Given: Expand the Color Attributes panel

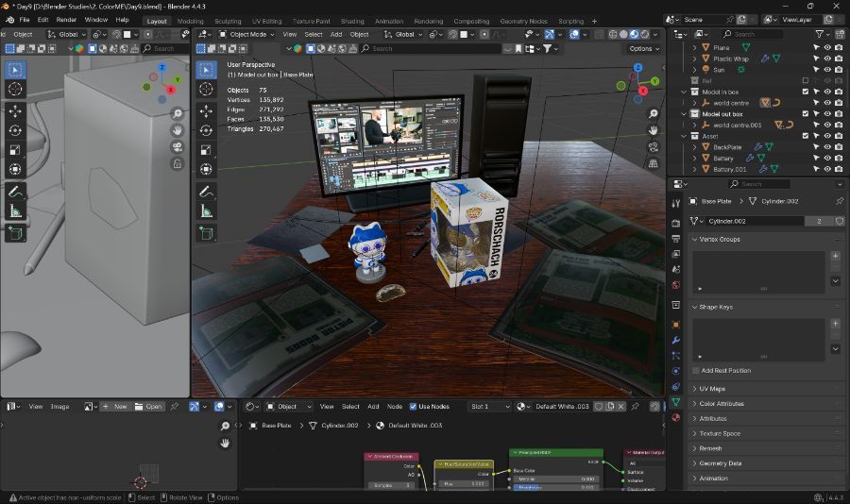Looking at the screenshot, I should [x=721, y=404].
